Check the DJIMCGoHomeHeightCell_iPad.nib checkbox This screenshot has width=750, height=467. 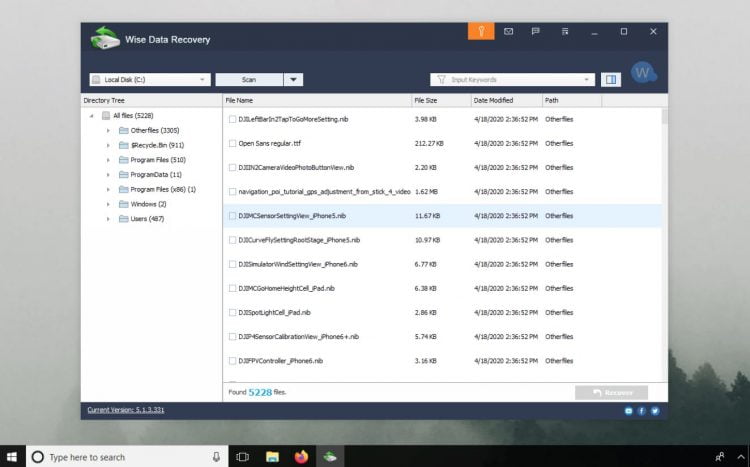(x=232, y=289)
